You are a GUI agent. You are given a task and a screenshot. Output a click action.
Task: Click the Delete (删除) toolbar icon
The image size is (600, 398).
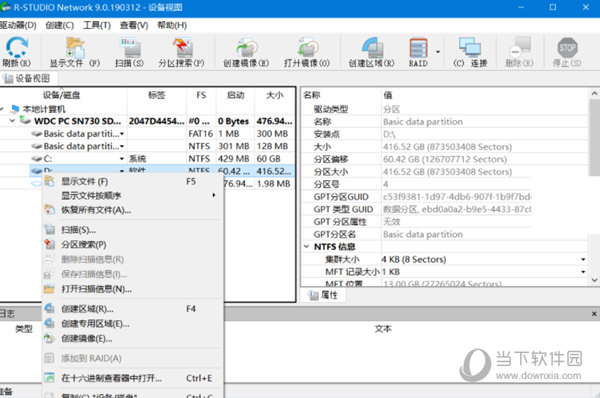point(520,47)
